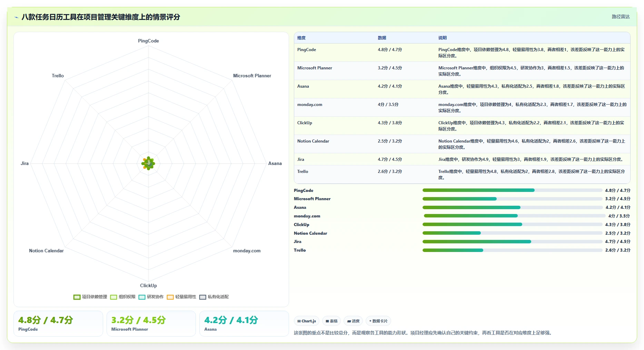Click the description starting 'Jira维度中'
This screenshot has width=644, height=350.
pos(531,159)
